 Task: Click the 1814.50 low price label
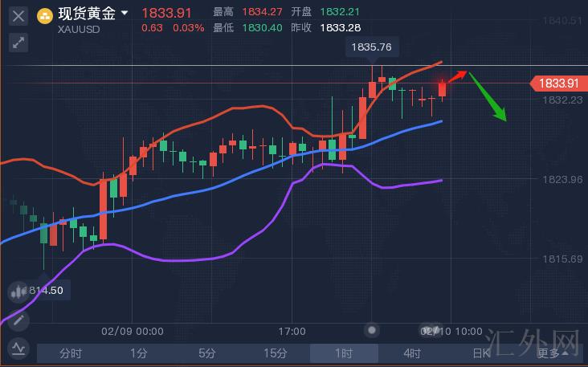point(47,290)
